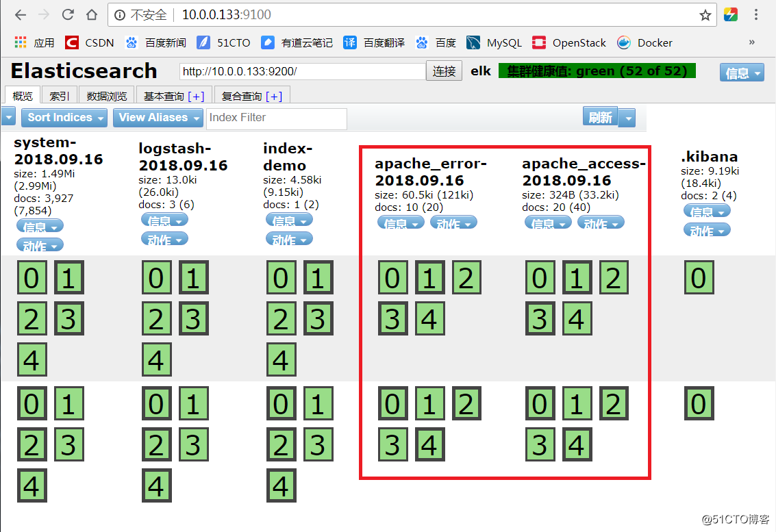Open the top-right 信息 dropdown

pyautogui.click(x=742, y=73)
